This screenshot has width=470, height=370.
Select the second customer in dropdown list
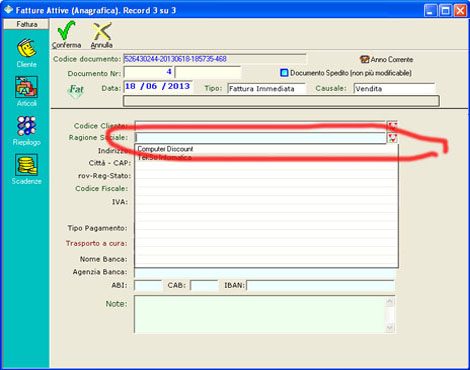[165, 157]
